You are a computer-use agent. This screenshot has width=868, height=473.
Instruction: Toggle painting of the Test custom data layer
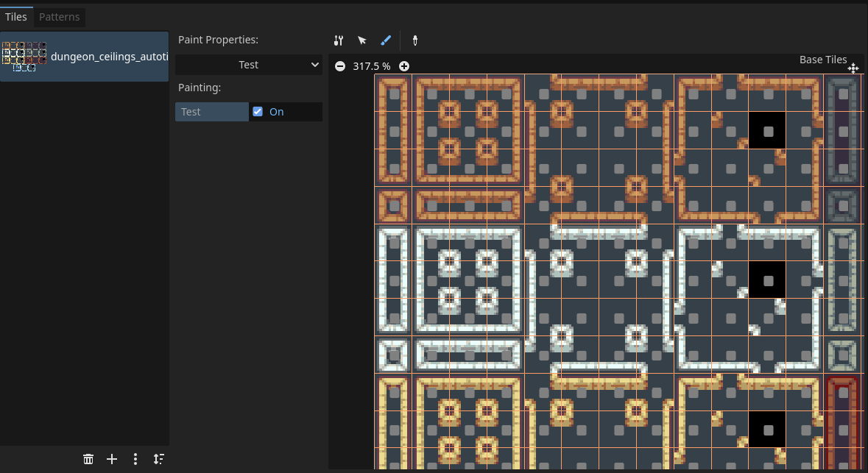pos(258,111)
